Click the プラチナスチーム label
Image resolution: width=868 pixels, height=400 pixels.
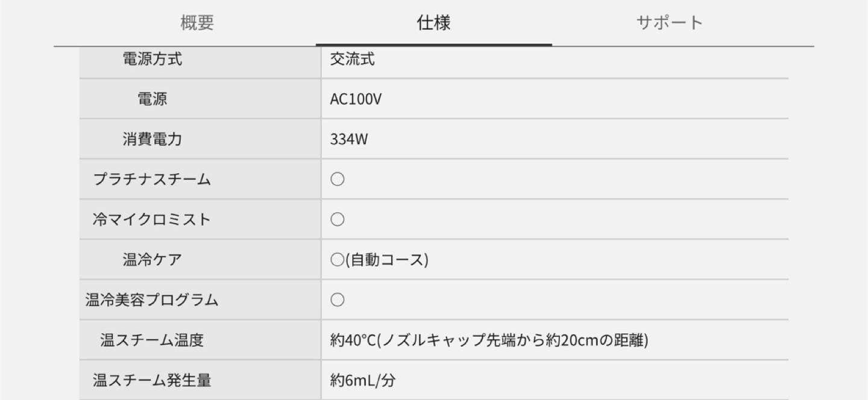153,180
